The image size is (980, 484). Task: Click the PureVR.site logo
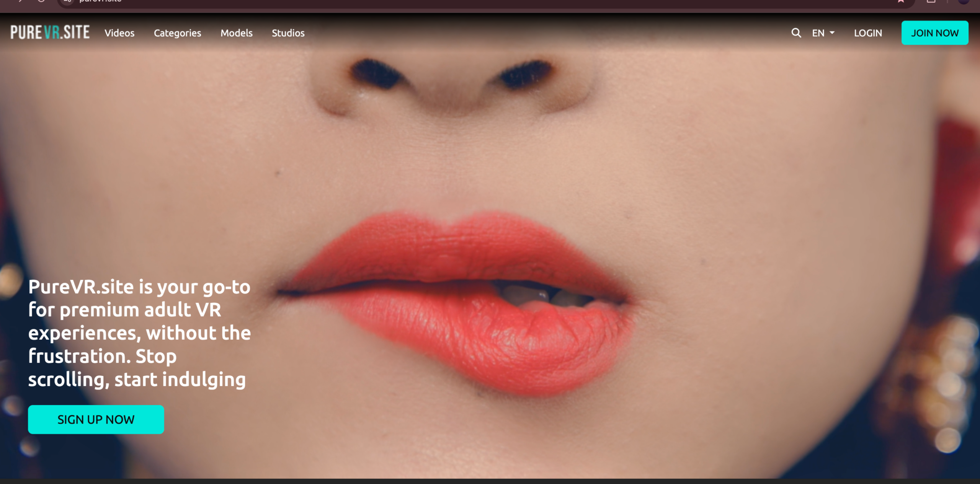(x=50, y=33)
